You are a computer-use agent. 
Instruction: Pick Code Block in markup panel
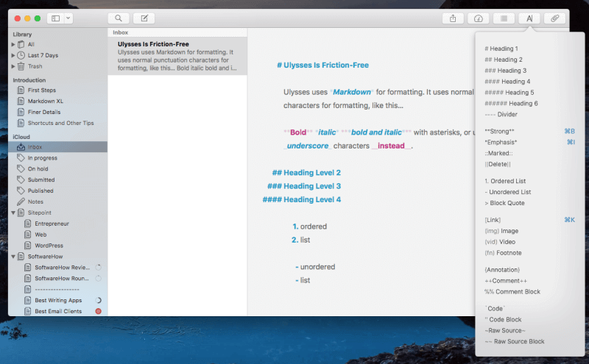507,320
